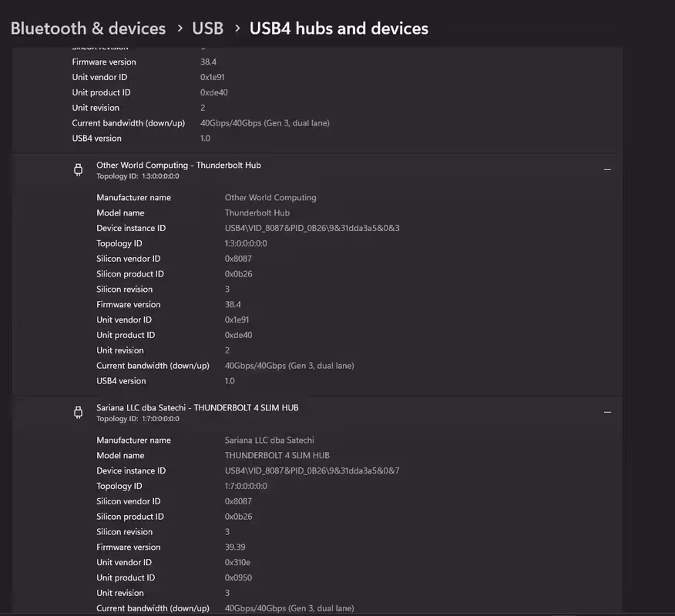Click OWC hub Unit product ID 0xde40
675x616 pixels.
[239, 335]
